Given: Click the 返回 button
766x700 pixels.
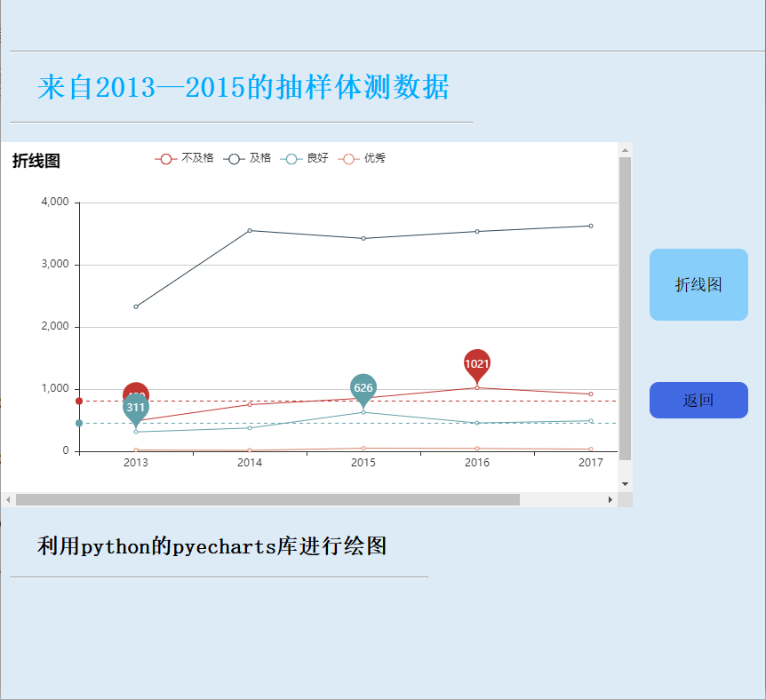Looking at the screenshot, I should [x=698, y=400].
